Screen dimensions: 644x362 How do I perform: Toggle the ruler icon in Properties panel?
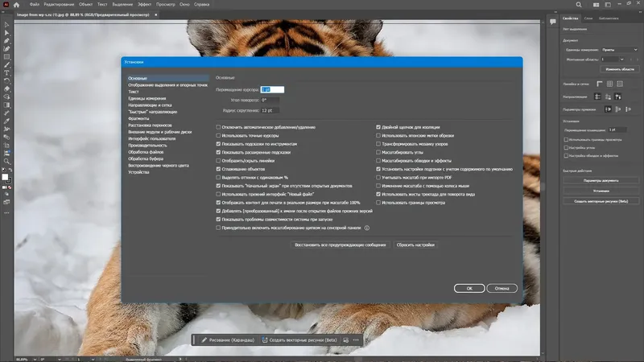tap(600, 84)
